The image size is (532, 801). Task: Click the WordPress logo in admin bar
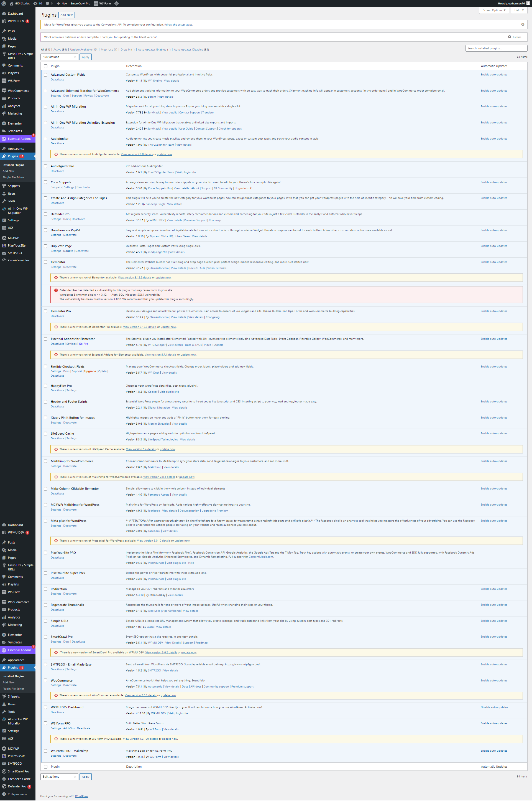4,3
